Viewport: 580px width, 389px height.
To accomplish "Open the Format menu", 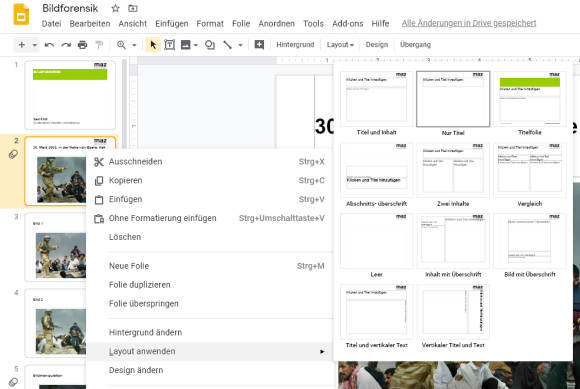I will click(x=210, y=24).
